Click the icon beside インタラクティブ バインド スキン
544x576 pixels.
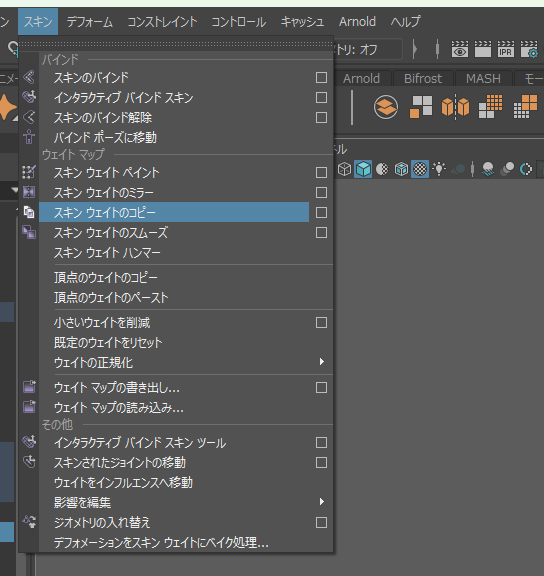pos(29,97)
